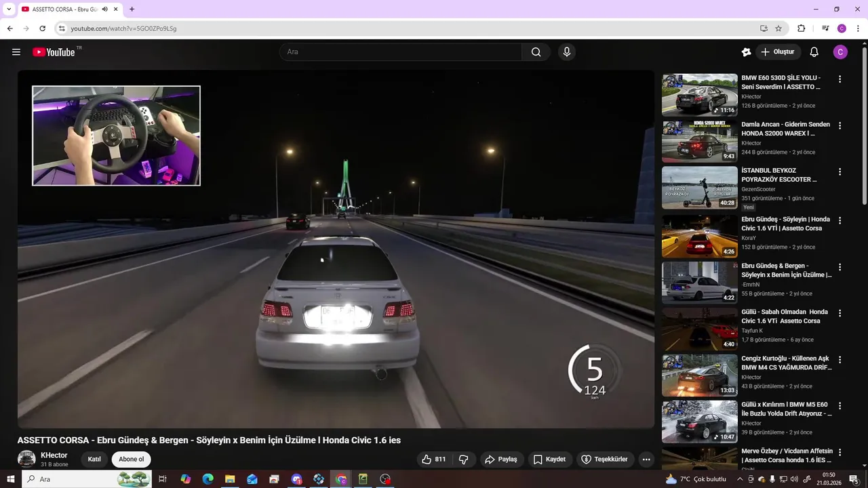Launch Microsoft Edge from the taskbar
This screenshot has width=868, height=488.
[208, 479]
